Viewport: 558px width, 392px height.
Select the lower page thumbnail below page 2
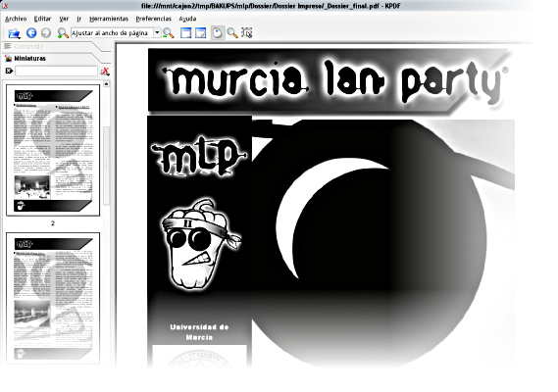53,297
